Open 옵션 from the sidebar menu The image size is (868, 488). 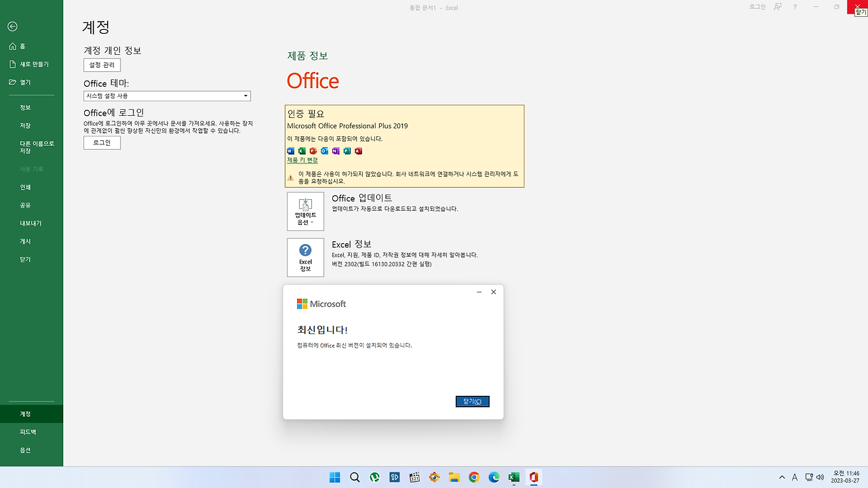click(26, 449)
